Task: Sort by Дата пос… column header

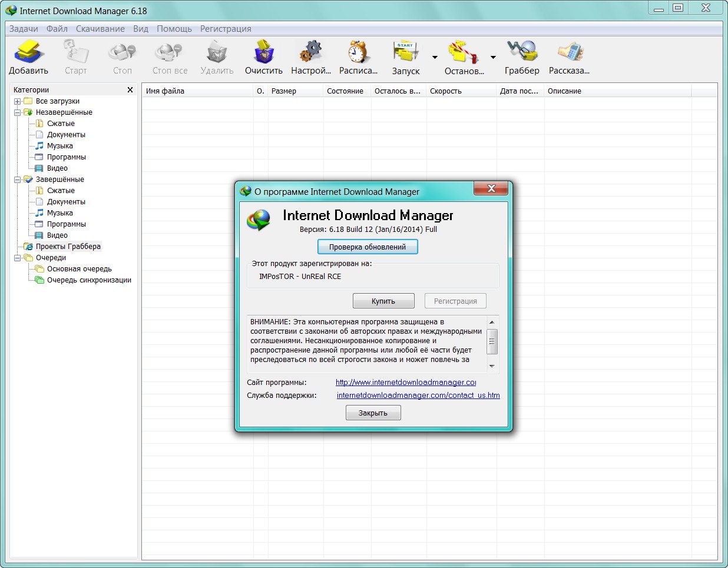Action: click(x=520, y=91)
